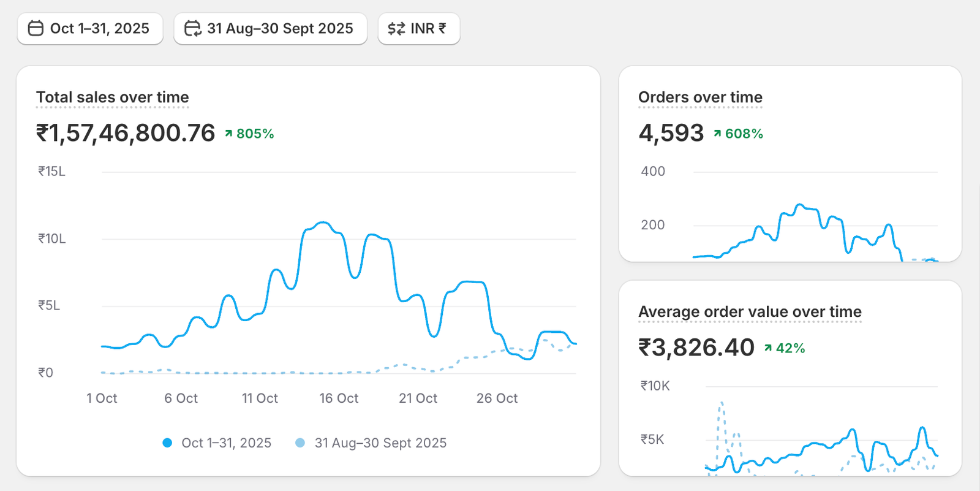Click the 4,593 orders count

pyautogui.click(x=671, y=133)
